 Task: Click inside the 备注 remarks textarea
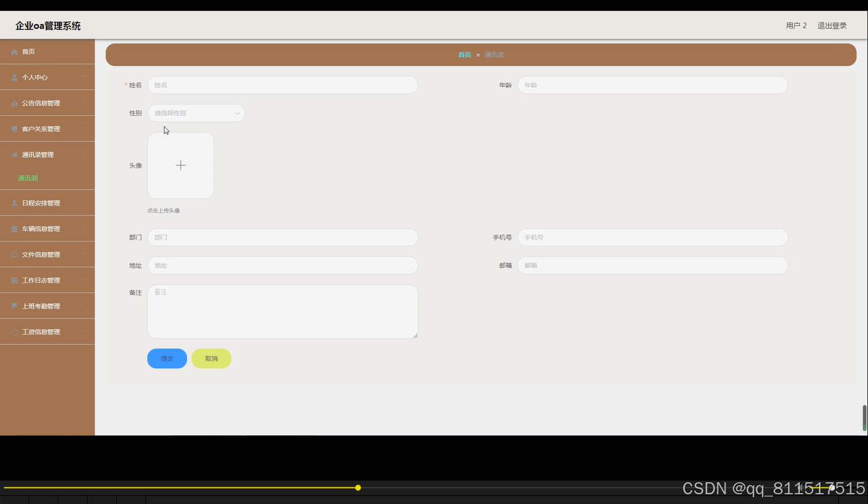click(283, 312)
